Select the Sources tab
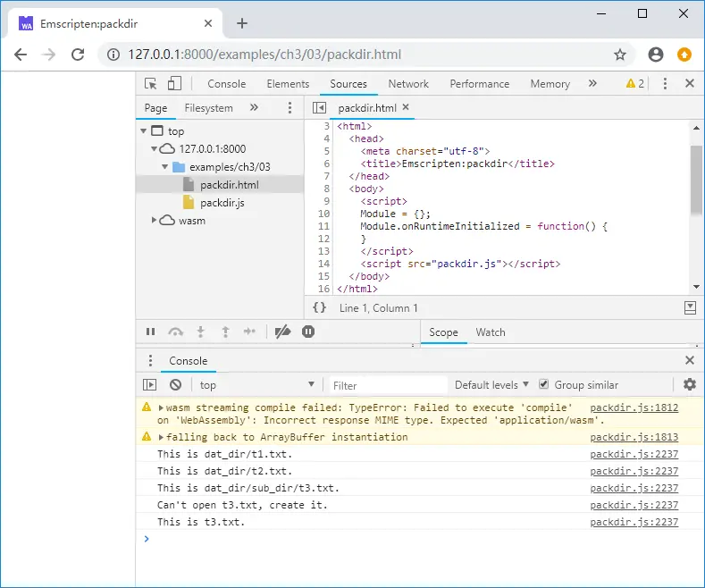The image size is (705, 588). [348, 84]
